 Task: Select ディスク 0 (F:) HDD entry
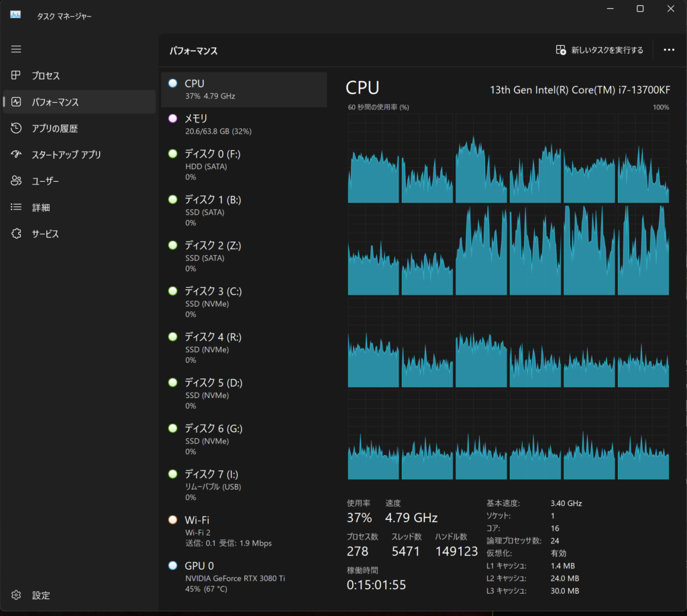pos(244,164)
